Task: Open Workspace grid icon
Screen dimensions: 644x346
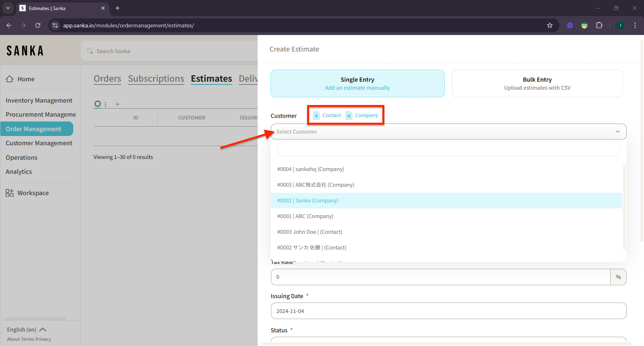Action: pos(10,193)
